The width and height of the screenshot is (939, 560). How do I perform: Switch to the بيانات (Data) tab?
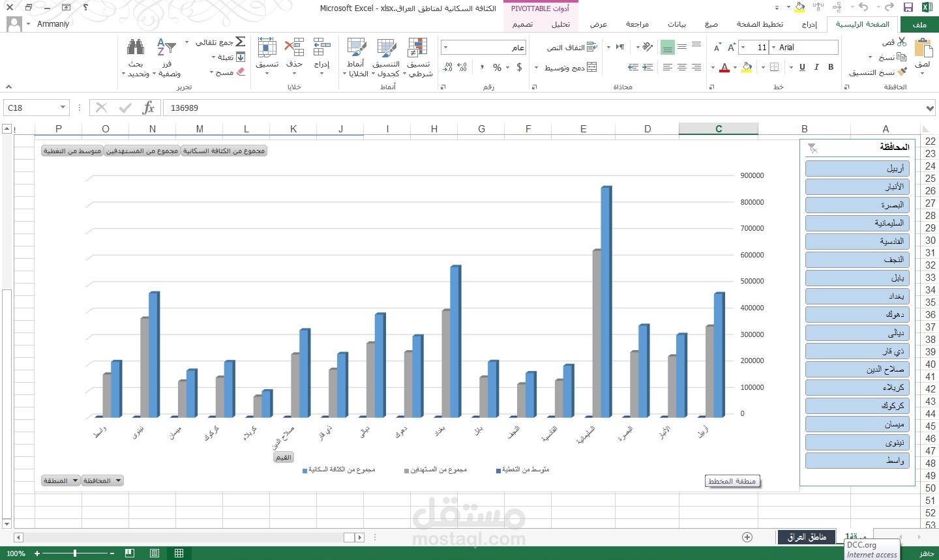(677, 24)
